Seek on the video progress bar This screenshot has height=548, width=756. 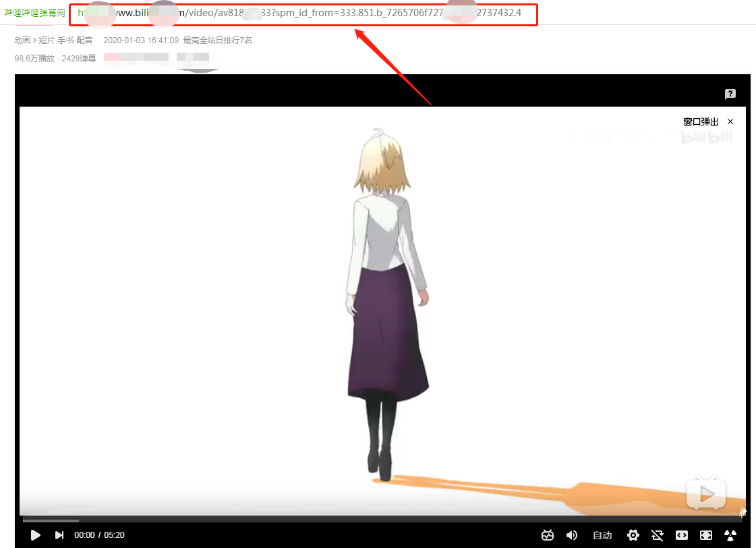pos(382,520)
